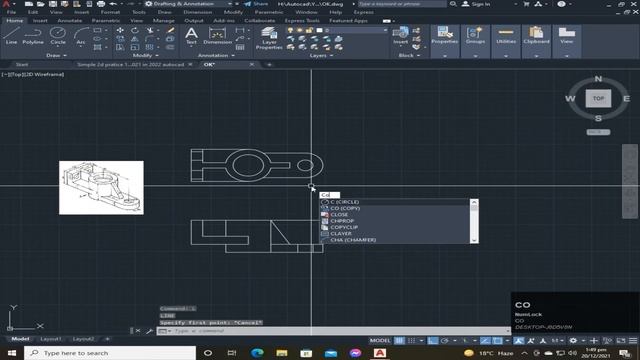Image resolution: width=640 pixels, height=360 pixels.
Task: Select the Text annotation tool
Action: [191, 35]
